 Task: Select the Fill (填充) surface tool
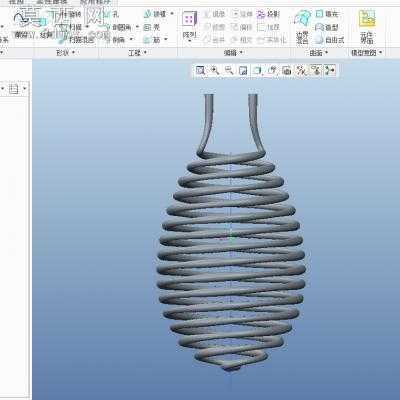(327, 14)
